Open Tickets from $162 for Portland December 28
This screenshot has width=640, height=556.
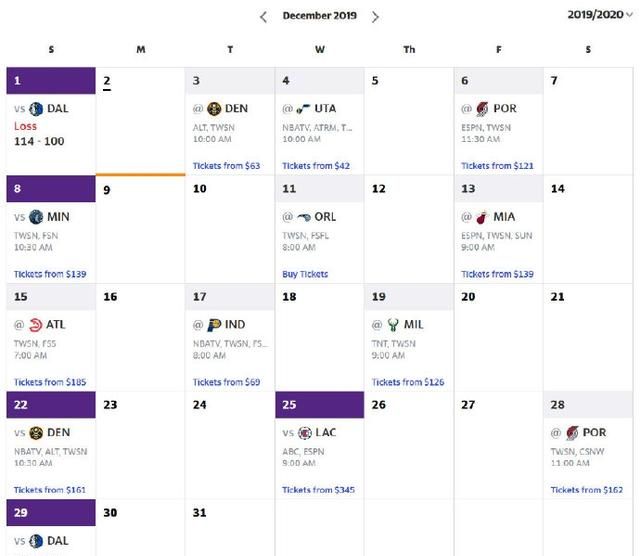[x=587, y=490]
